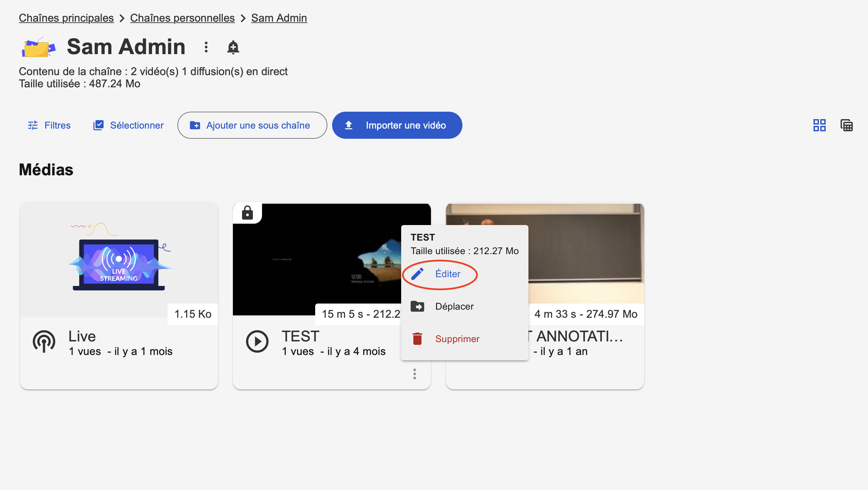Select Supprimer with trash icon
Viewport: 868px width, 490px height.
[x=457, y=339]
